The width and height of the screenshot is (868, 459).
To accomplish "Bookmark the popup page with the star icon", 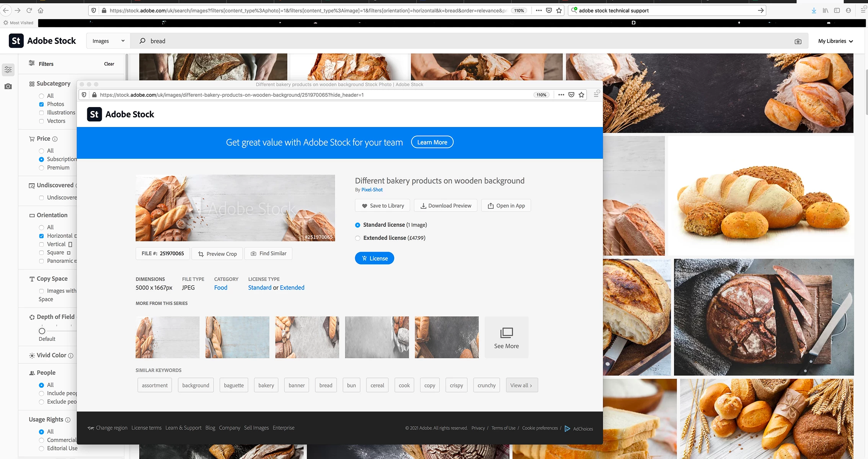I will 581,95.
